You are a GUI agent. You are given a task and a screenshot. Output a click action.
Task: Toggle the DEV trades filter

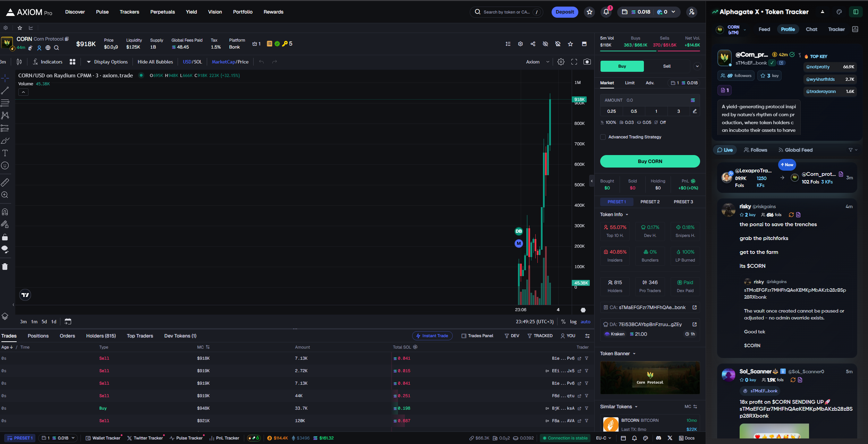pos(512,336)
